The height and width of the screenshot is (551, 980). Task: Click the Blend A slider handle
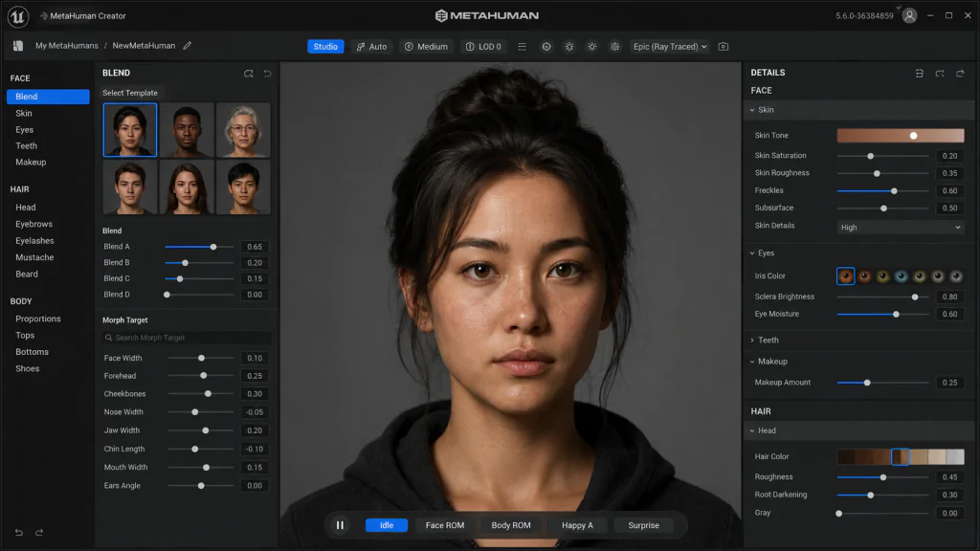(213, 247)
